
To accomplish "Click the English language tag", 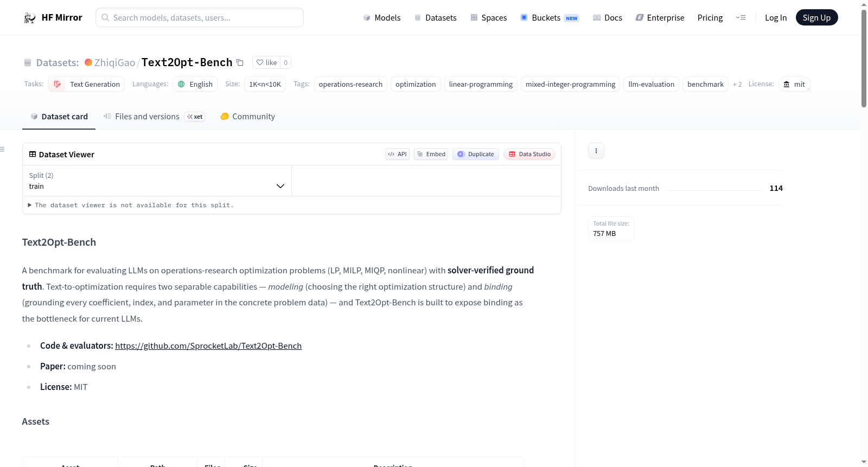I will click(x=195, y=84).
